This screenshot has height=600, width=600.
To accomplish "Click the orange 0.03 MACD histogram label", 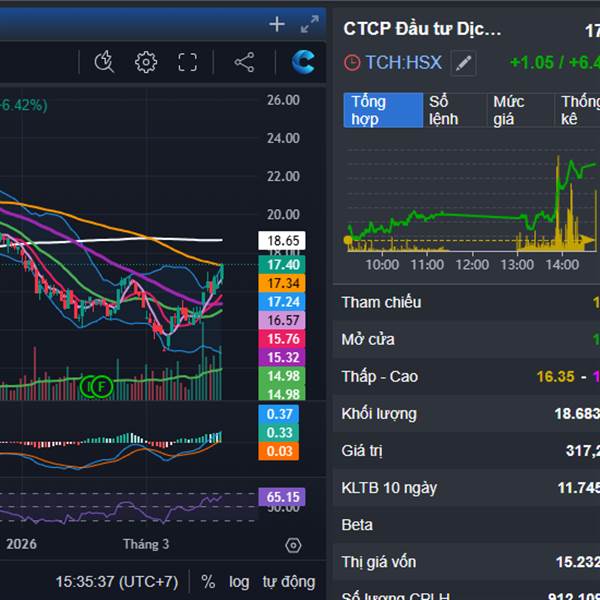I will tap(279, 451).
